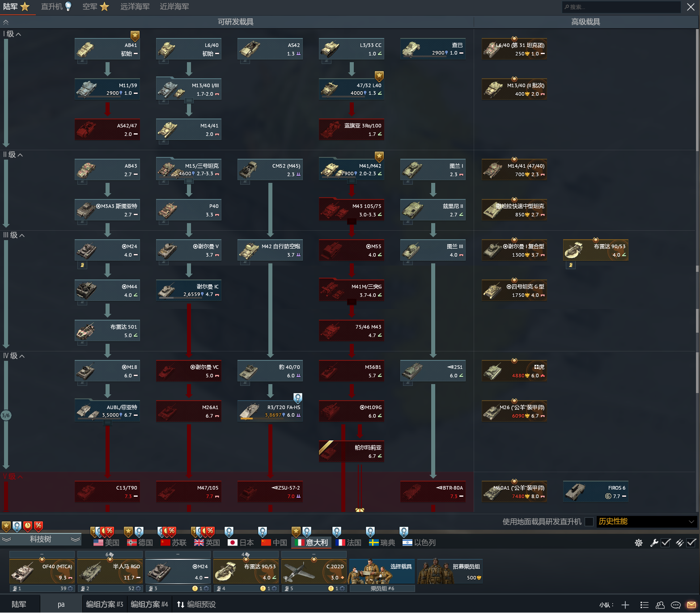
Task: Select the C.202D aircraft crew slot
Action: (x=314, y=571)
